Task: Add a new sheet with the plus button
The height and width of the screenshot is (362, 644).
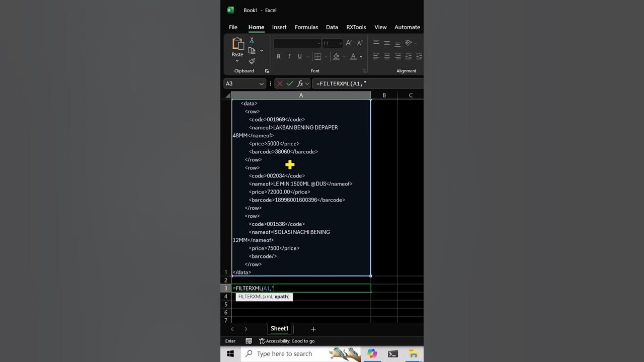Action: (x=313, y=329)
